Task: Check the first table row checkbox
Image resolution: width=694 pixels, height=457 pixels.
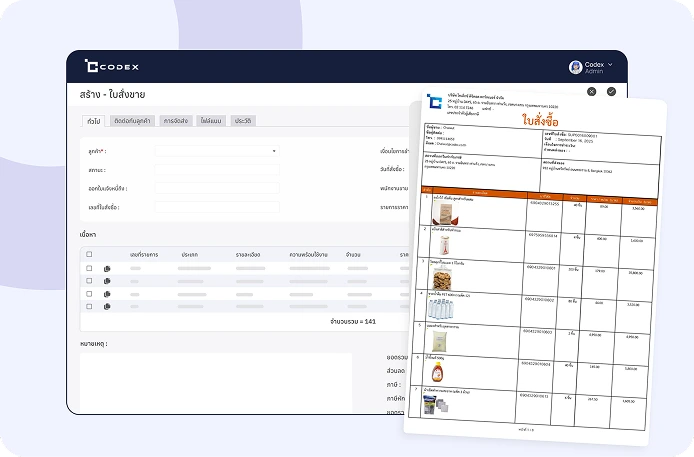Action: tap(88, 270)
